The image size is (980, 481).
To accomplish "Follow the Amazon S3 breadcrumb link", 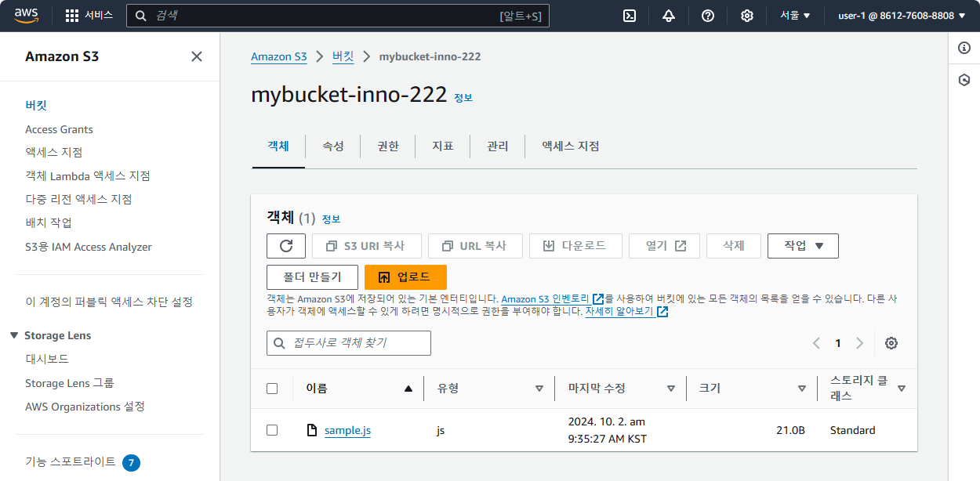I will point(279,56).
